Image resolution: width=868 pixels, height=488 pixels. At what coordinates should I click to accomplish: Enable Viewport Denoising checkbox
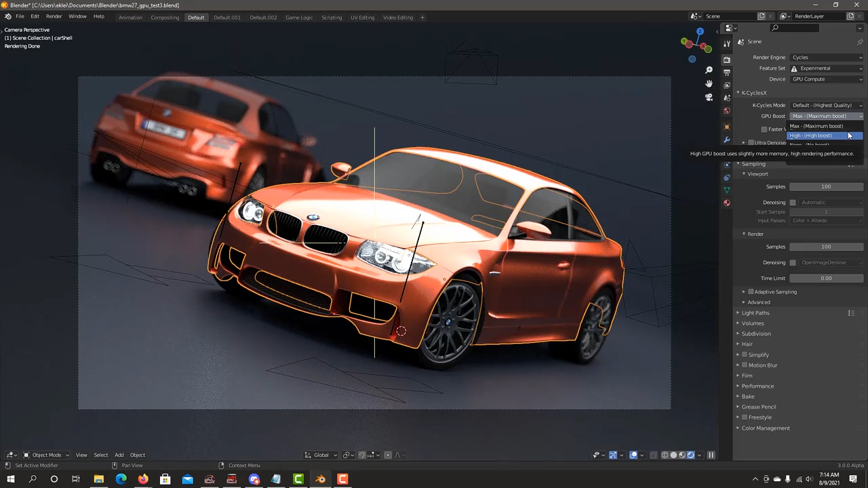[x=793, y=202]
